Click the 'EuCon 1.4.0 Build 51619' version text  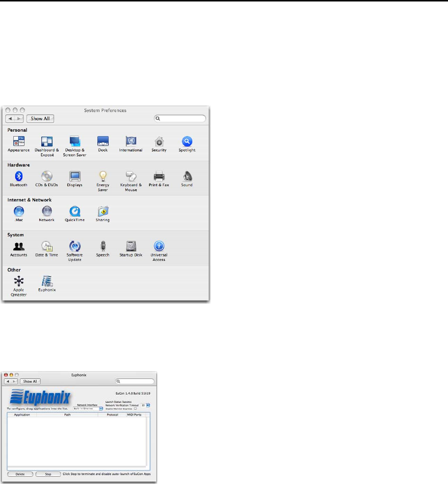(x=133, y=394)
